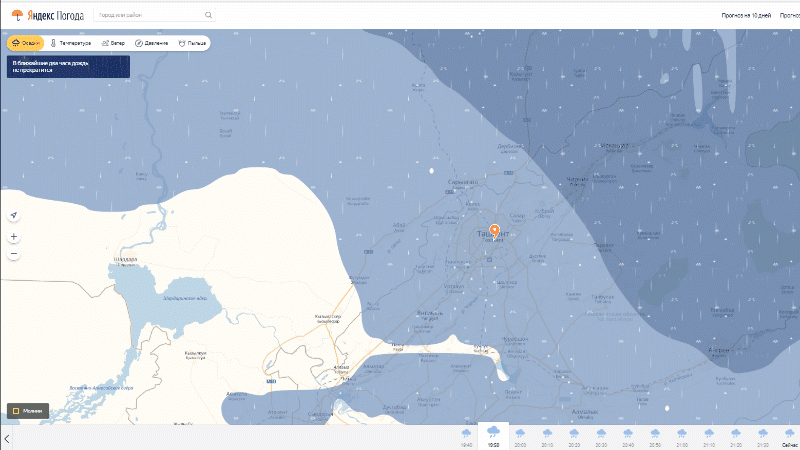Image resolution: width=800 pixels, height=450 pixels.
Task: Jump to the Сейчас (now) timeline frame
Action: pos(790,438)
